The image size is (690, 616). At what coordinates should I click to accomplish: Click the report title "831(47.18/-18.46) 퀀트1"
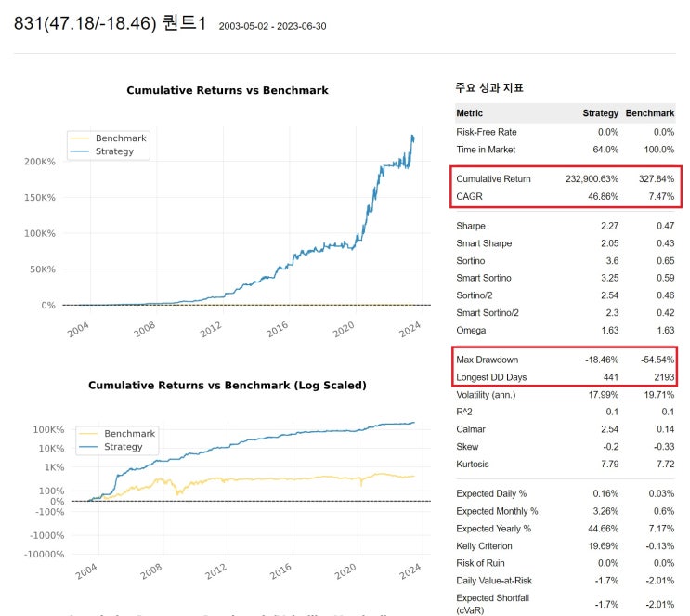tap(110, 23)
